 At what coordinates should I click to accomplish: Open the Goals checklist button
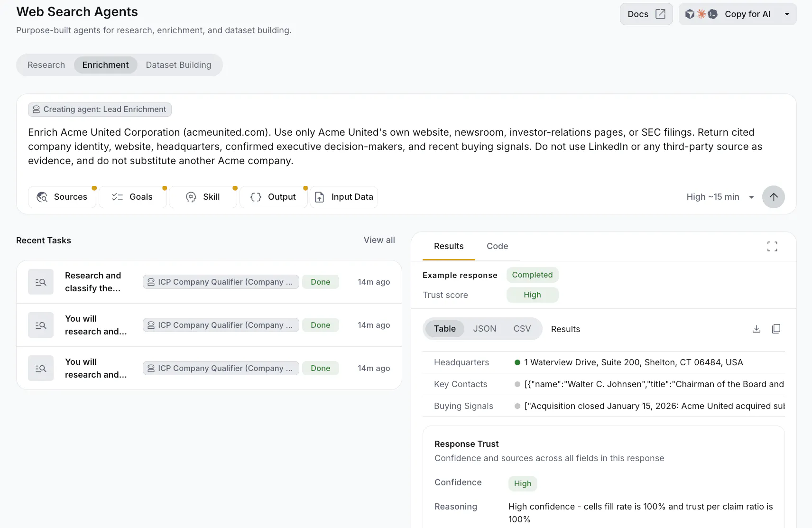coord(132,197)
